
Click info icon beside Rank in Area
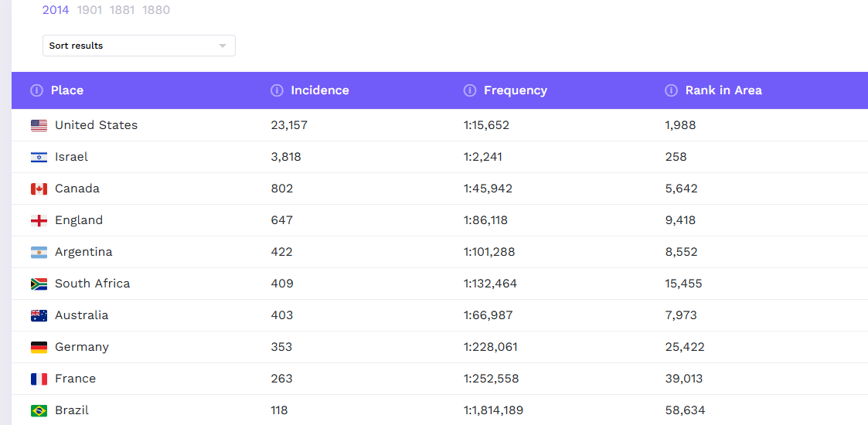pyautogui.click(x=671, y=90)
